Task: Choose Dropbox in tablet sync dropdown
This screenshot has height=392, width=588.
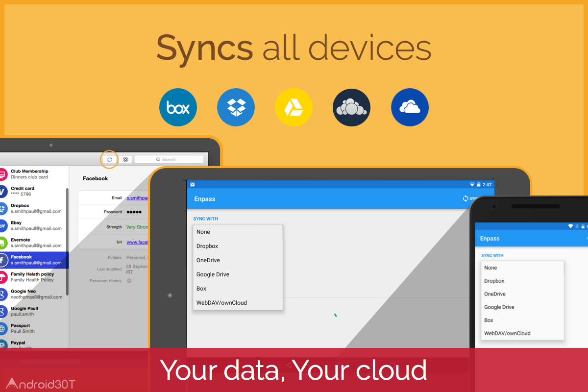Action: click(238, 246)
